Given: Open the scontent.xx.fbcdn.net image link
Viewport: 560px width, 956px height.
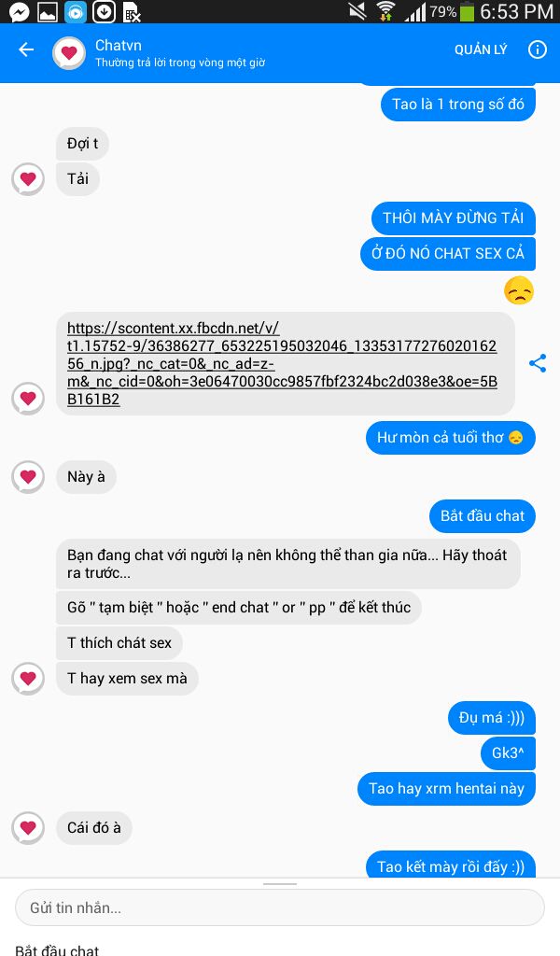Looking at the screenshot, I should 282,364.
